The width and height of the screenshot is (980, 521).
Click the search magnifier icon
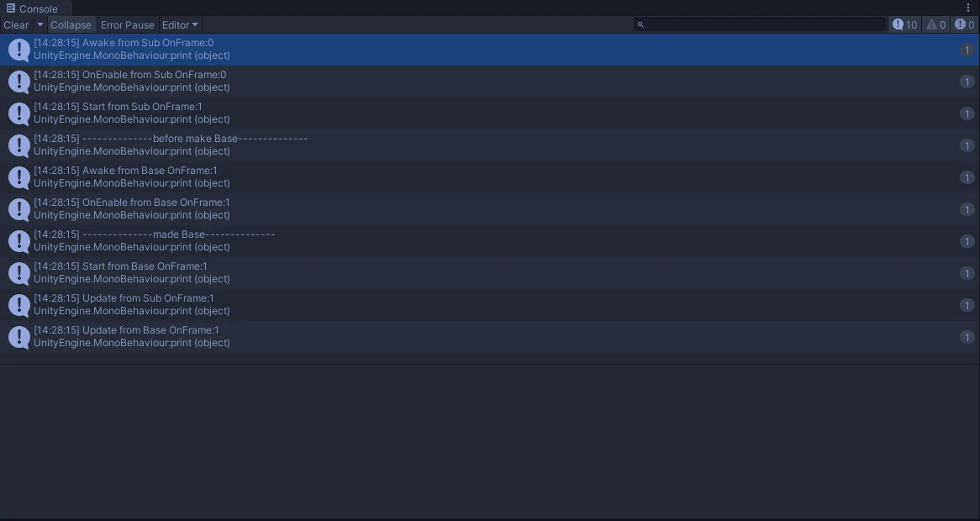(x=640, y=25)
